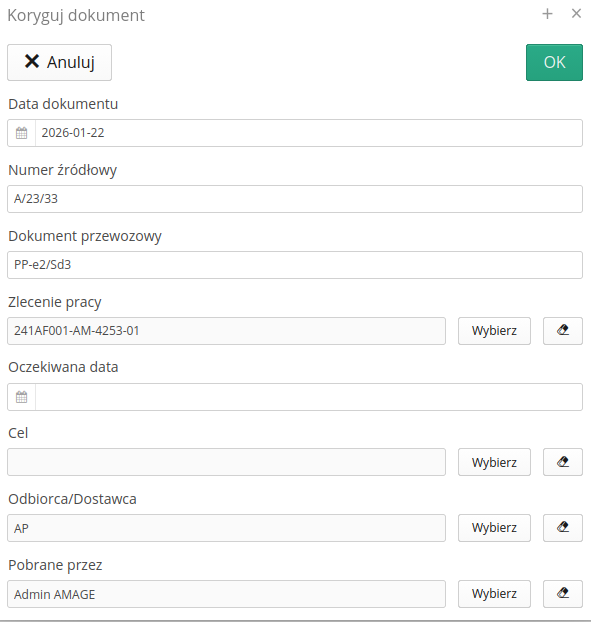
Task: Click the Numer źródłowy input field
Action: pyautogui.click(x=295, y=199)
